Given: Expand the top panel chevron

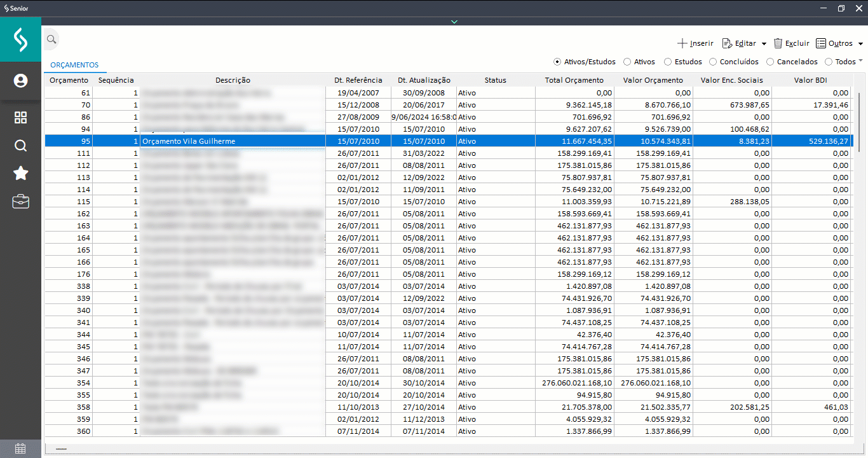Looking at the screenshot, I should point(454,22).
